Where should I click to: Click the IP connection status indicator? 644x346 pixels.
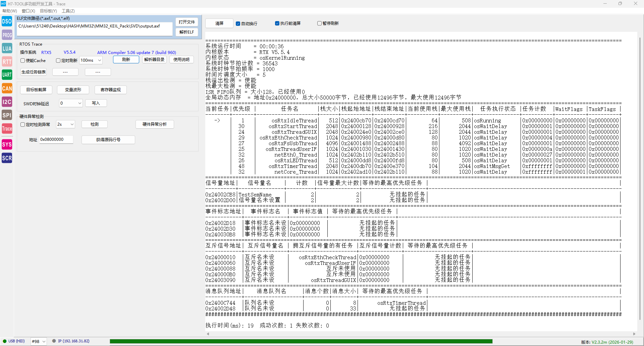tap(71, 341)
